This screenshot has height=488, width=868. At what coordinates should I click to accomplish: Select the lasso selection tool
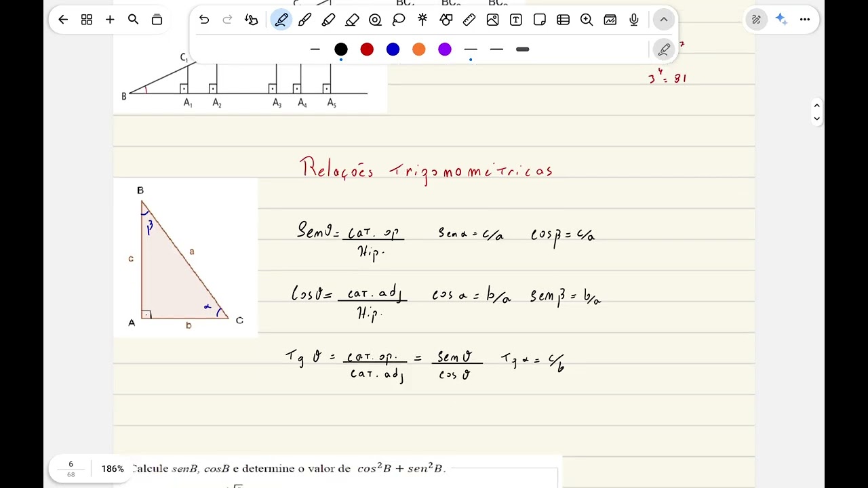pyautogui.click(x=399, y=20)
